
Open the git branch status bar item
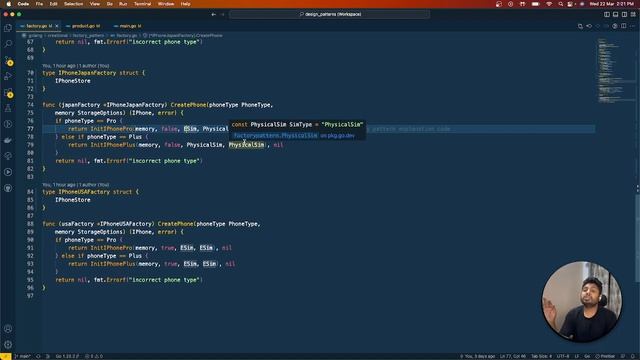click(x=23, y=356)
